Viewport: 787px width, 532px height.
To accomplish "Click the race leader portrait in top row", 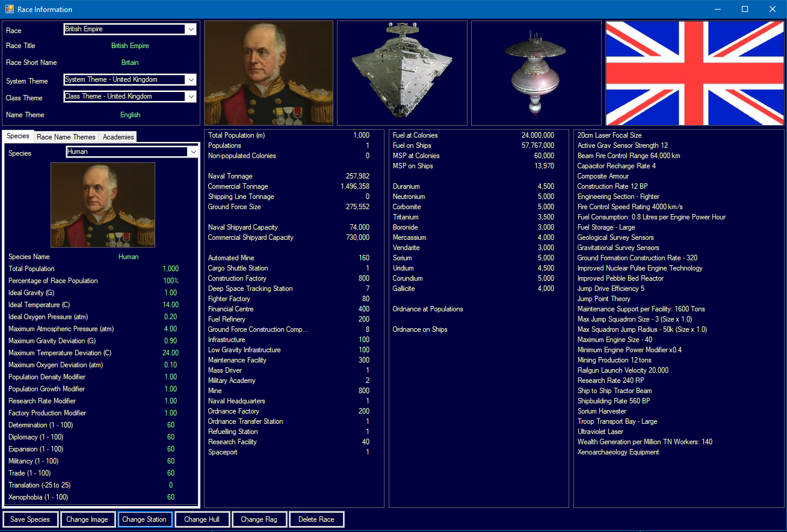I will pos(269,73).
